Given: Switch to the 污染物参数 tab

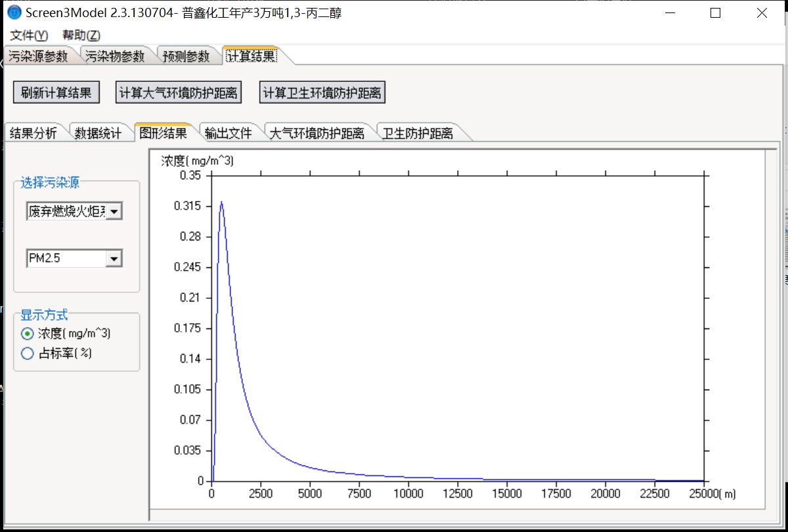Looking at the screenshot, I should click(115, 56).
